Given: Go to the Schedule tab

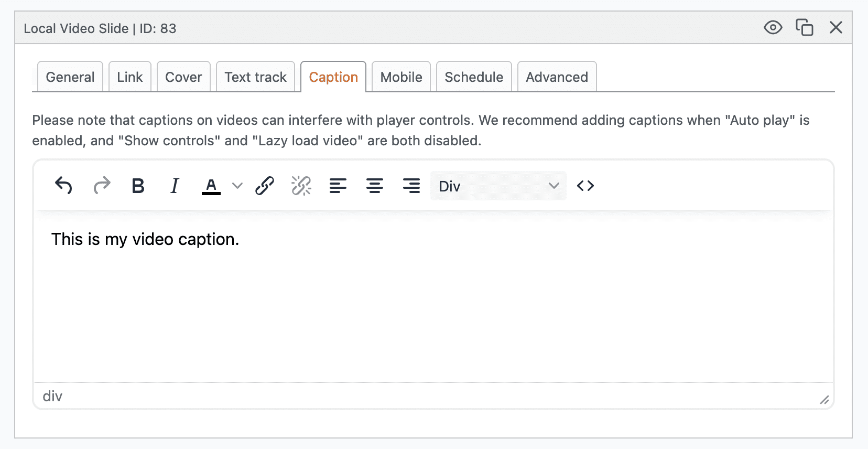Looking at the screenshot, I should coord(474,77).
